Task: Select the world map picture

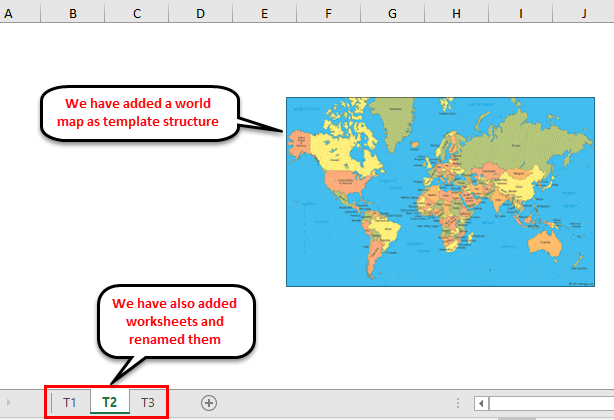Action: click(x=440, y=192)
